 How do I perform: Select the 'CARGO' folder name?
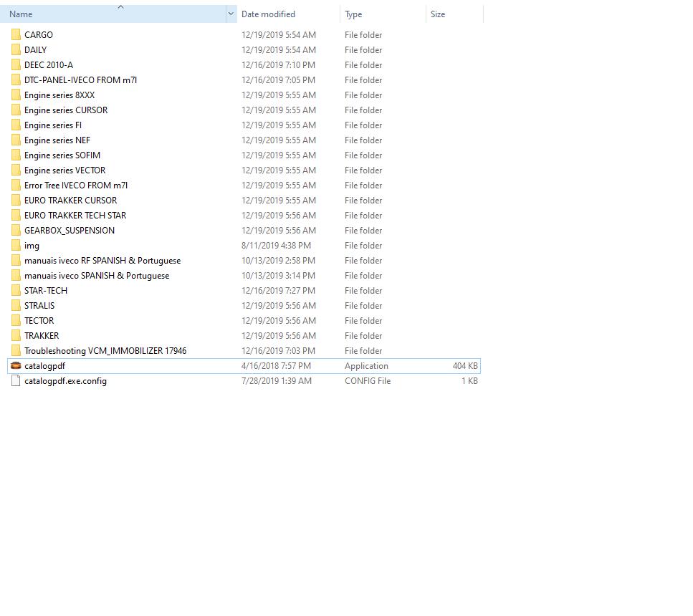click(39, 34)
